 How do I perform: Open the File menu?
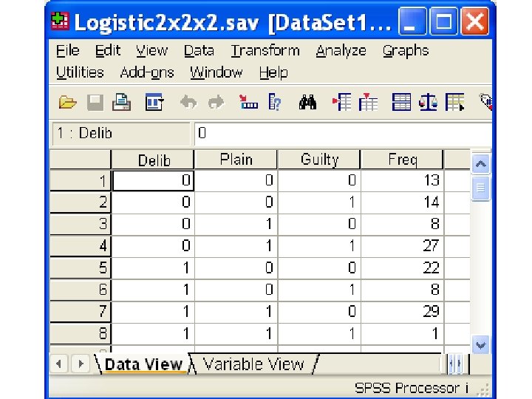pyautogui.click(x=67, y=50)
